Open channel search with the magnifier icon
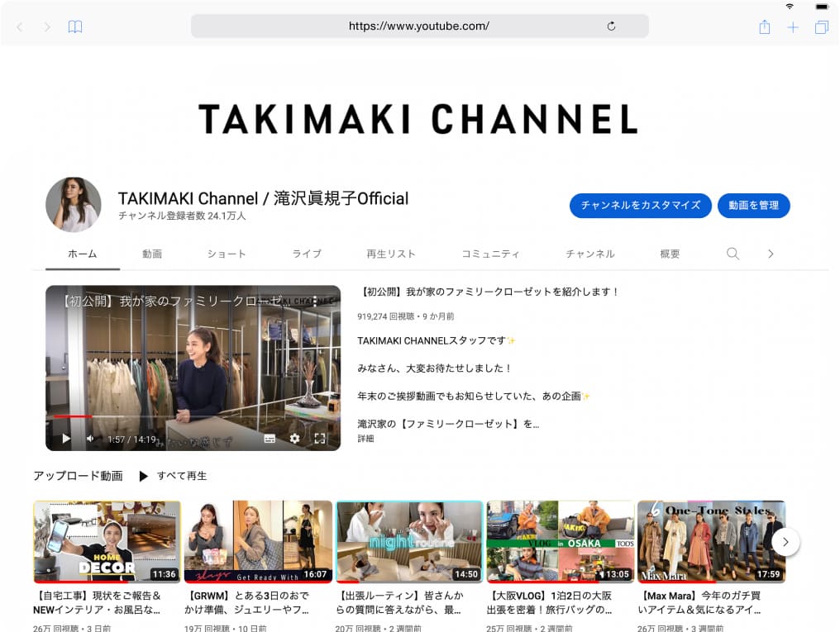 tap(733, 254)
